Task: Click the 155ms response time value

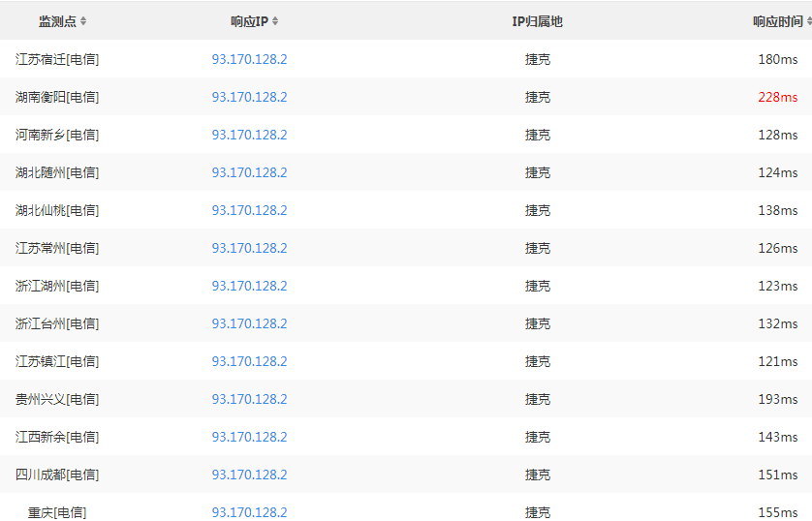Action: 778,512
